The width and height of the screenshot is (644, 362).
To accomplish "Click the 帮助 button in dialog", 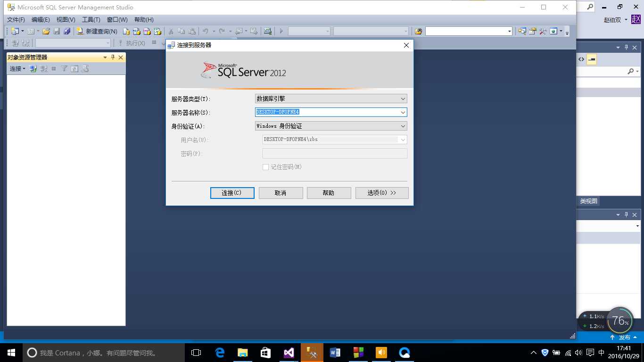I will tap(329, 193).
